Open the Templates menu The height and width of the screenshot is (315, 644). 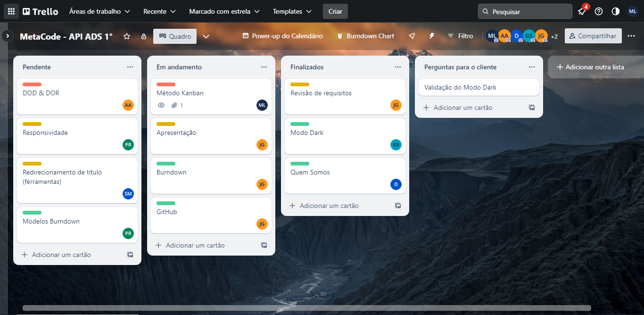click(x=292, y=11)
